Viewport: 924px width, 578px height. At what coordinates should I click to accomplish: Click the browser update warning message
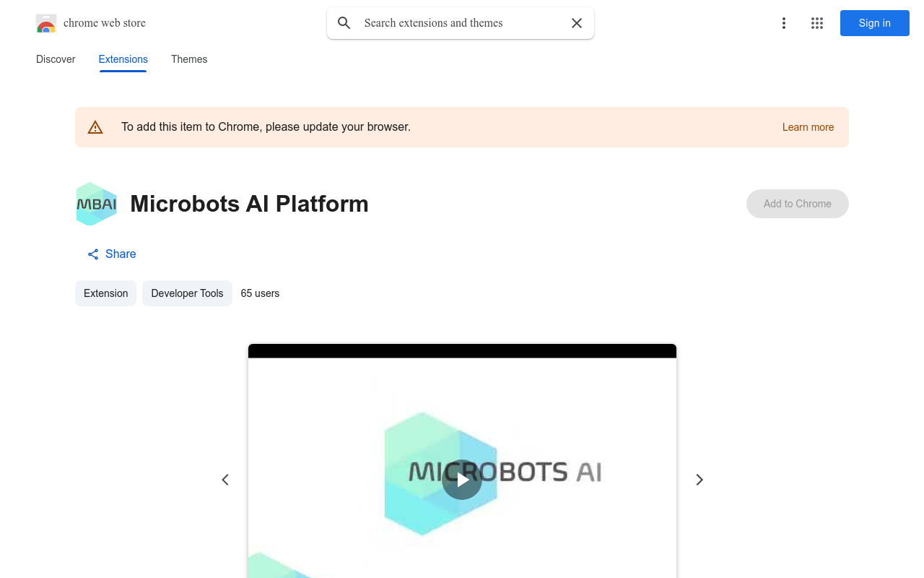266,127
